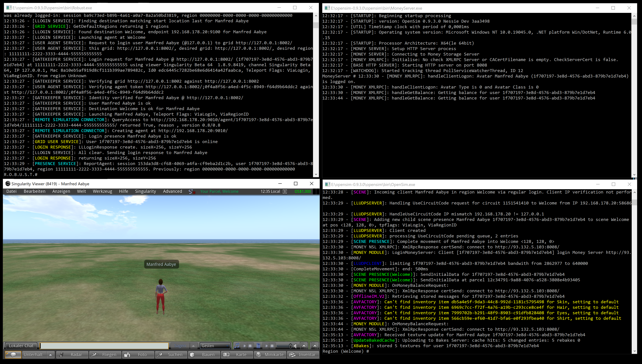
Task: Open the Radar panel
Action: click(x=72, y=355)
